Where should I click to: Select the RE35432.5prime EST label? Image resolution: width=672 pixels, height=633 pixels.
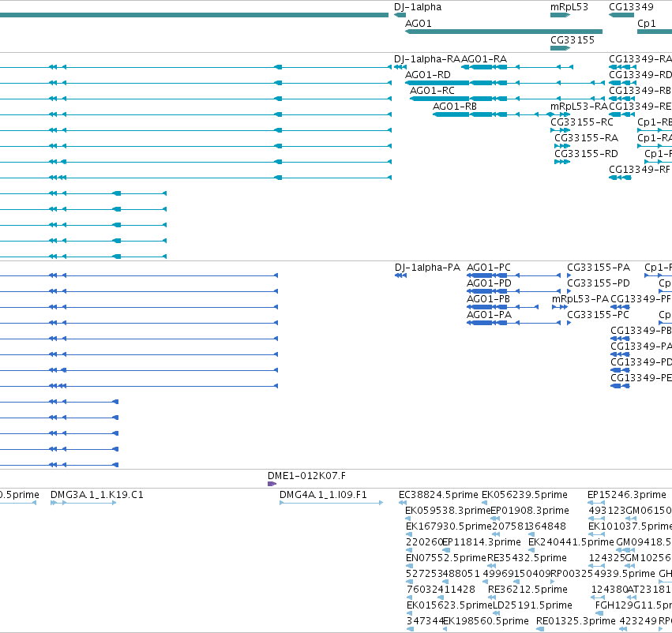click(527, 558)
